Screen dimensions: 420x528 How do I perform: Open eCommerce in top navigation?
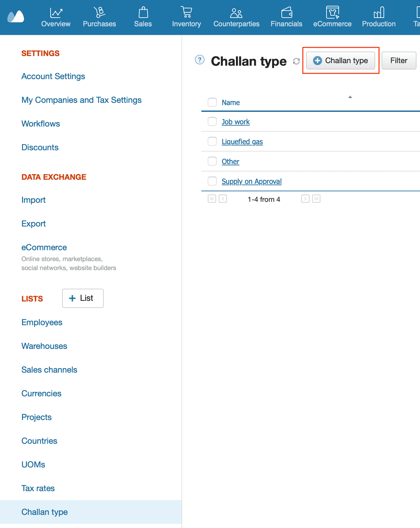332,17
